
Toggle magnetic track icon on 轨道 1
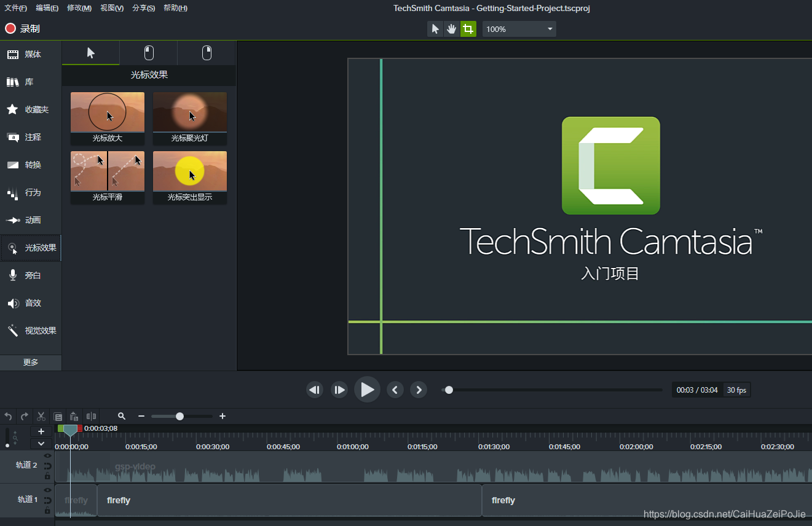point(47,500)
